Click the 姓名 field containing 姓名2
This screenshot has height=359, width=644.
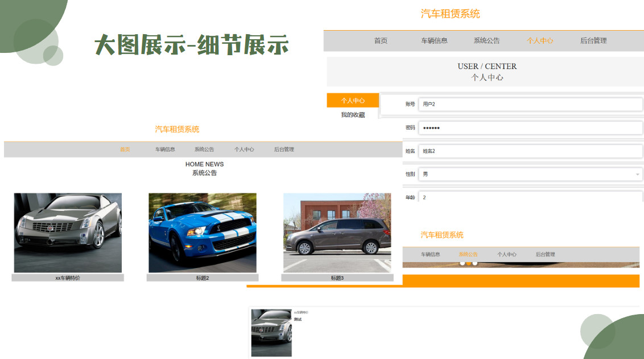click(530, 151)
